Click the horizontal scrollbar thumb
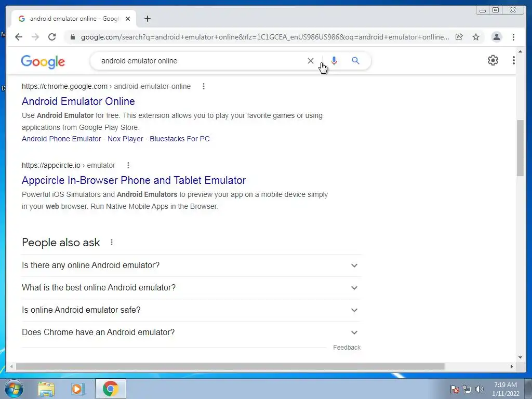This screenshot has width=532, height=399. [x=230, y=366]
